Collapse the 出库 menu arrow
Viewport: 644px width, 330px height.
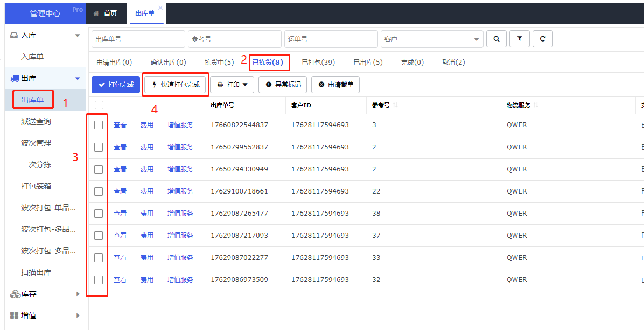point(78,79)
